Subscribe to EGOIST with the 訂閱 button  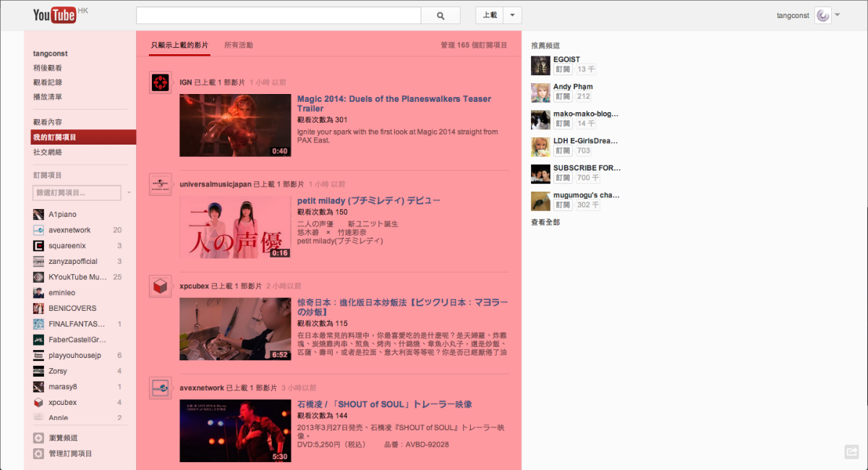[563, 69]
